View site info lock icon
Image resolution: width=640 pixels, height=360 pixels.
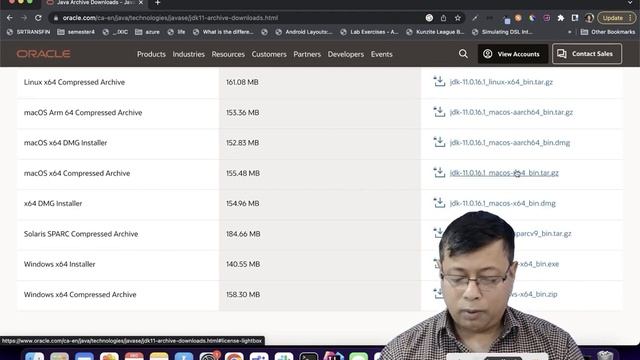pos(56,18)
